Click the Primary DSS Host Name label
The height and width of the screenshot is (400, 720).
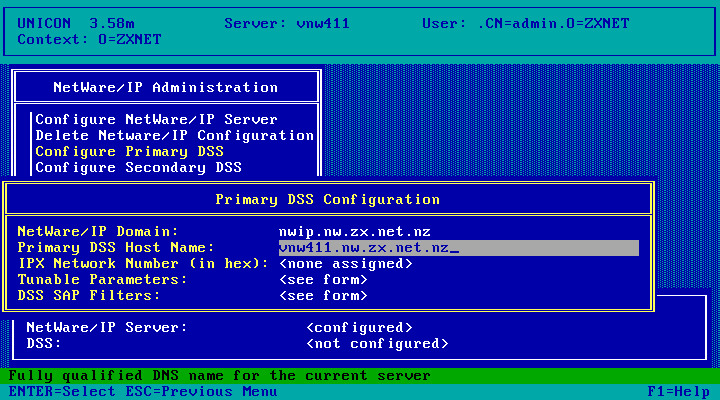(116, 248)
